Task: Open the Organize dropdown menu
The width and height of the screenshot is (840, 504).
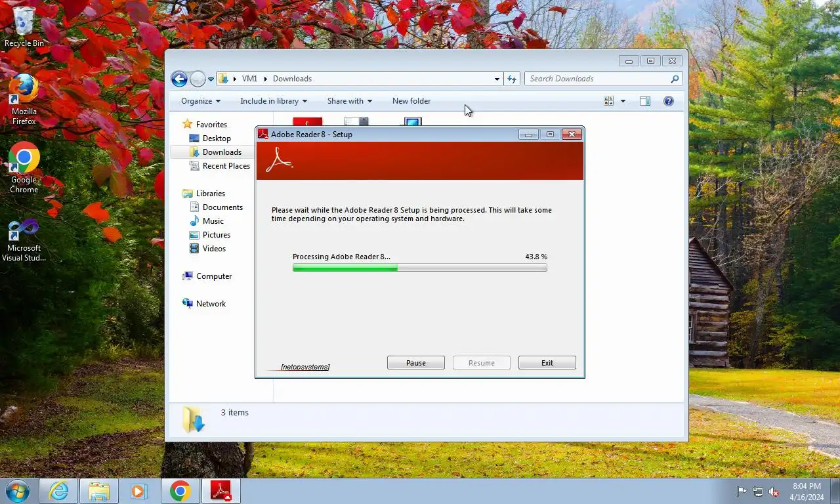Action: pos(201,101)
